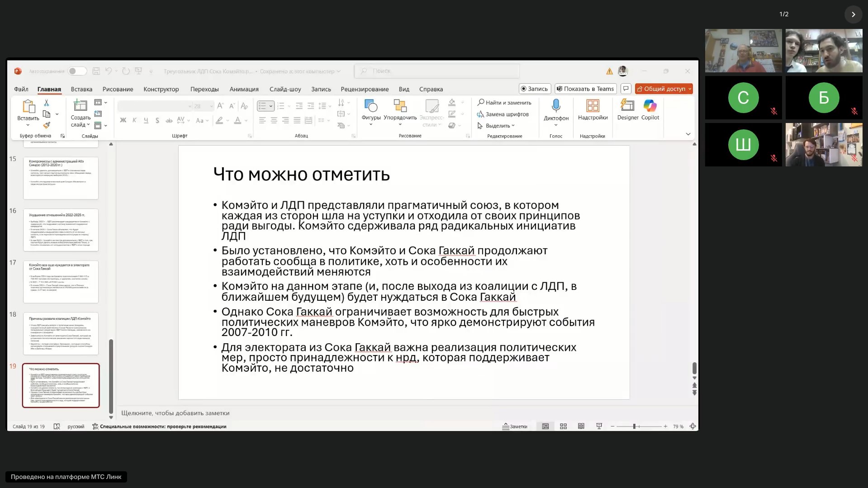Click the Reset slide icon
868x488 pixels.
98,114
